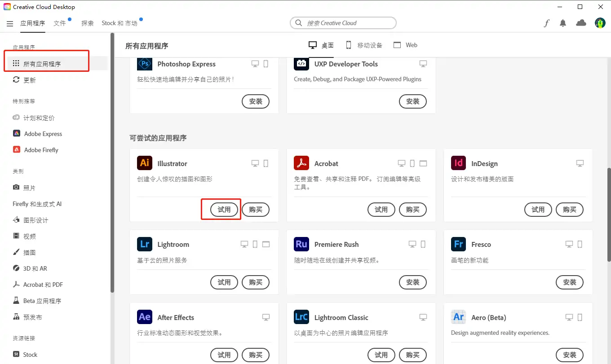
Task: Open the InDesign app icon
Action: [458, 163]
